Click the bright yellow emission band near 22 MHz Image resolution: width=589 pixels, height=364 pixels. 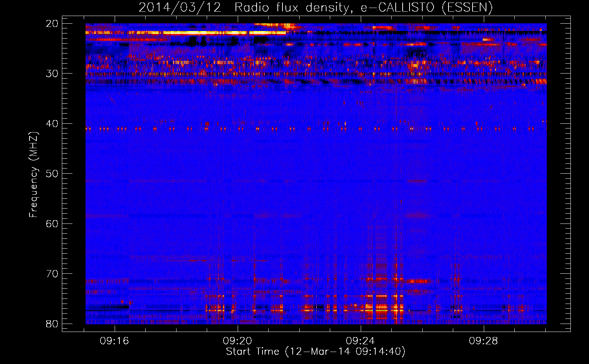pos(186,33)
